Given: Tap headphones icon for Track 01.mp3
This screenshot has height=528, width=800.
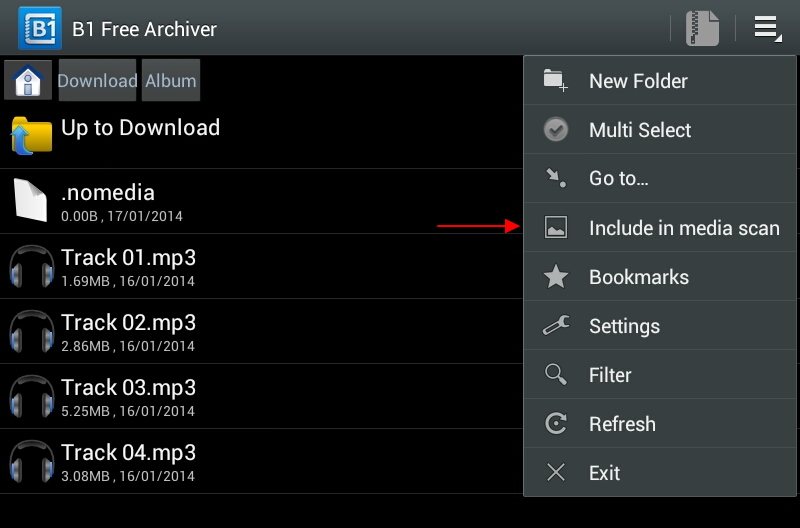Looking at the screenshot, I should point(32,266).
